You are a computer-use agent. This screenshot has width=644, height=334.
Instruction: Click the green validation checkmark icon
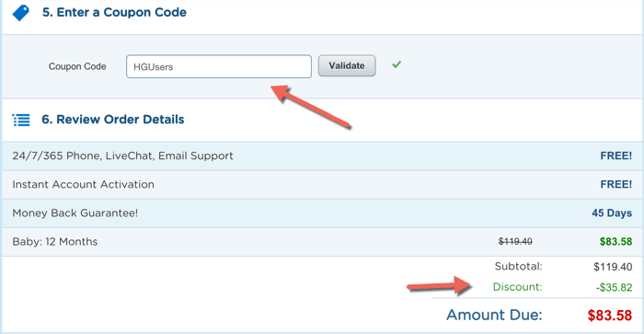pos(397,64)
